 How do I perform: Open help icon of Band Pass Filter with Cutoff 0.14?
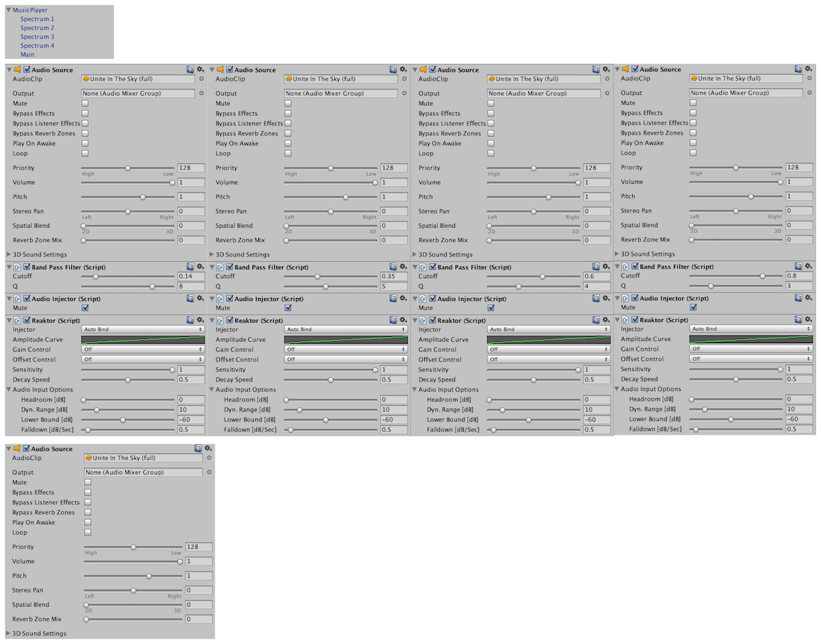(191, 267)
